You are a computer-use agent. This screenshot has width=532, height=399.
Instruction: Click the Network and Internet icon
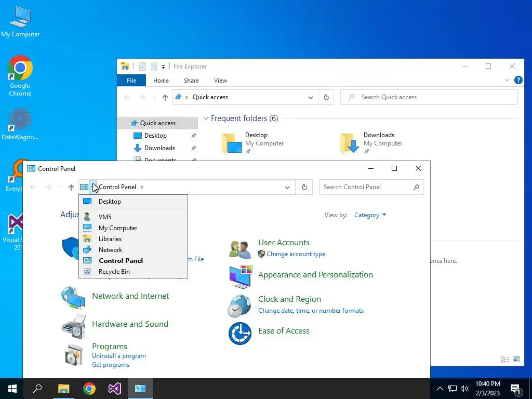(73, 298)
